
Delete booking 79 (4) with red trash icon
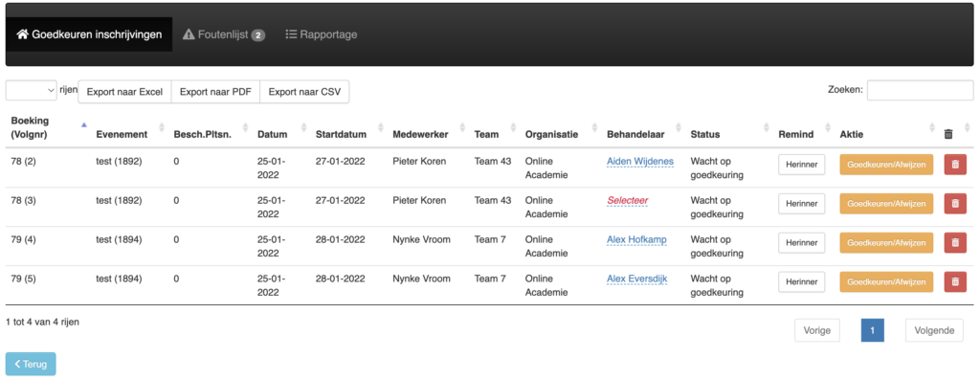pyautogui.click(x=955, y=243)
